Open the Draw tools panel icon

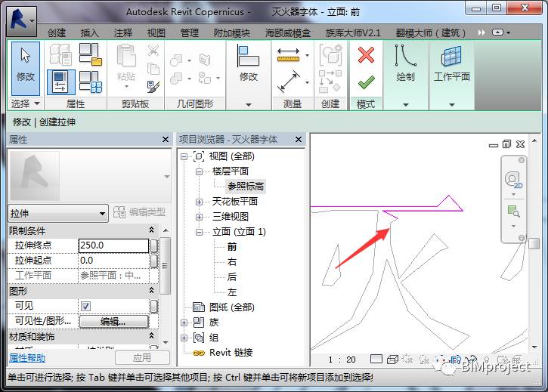pyautogui.click(x=405, y=56)
